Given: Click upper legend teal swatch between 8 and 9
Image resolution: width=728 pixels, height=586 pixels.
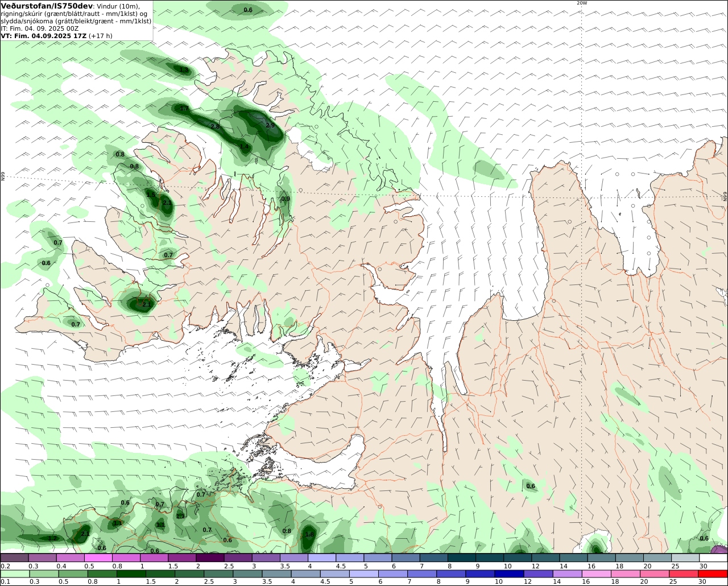Looking at the screenshot, I should pyautogui.click(x=461, y=558).
